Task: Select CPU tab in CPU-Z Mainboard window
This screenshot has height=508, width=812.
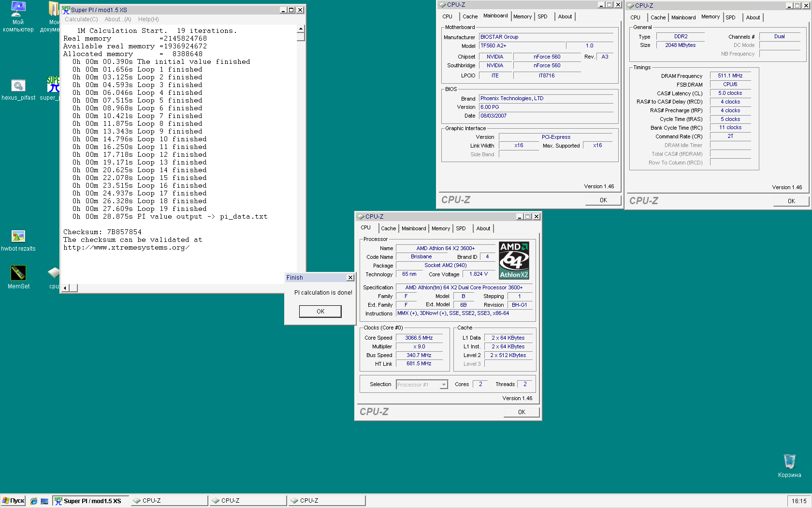Action: (x=448, y=16)
